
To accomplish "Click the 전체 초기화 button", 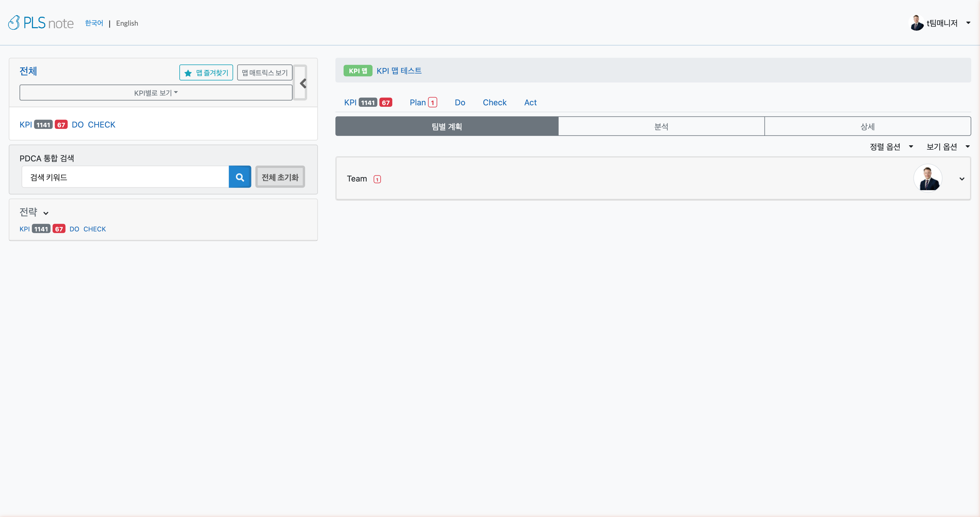I will pyautogui.click(x=280, y=177).
